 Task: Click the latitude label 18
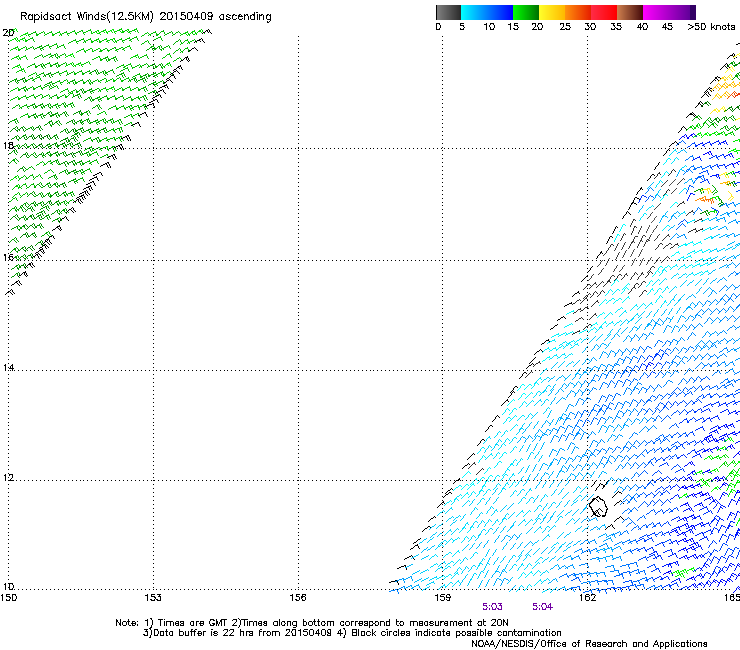pyautogui.click(x=8, y=145)
